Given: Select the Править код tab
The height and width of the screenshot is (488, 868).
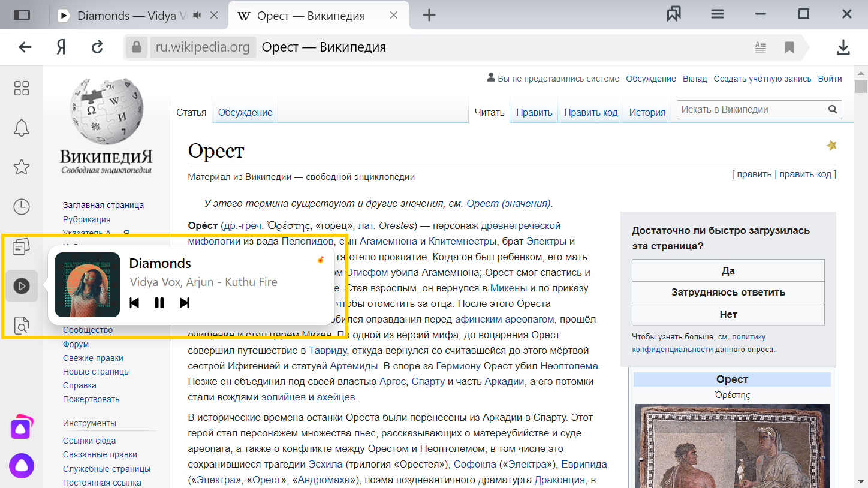Looking at the screenshot, I should coord(590,112).
